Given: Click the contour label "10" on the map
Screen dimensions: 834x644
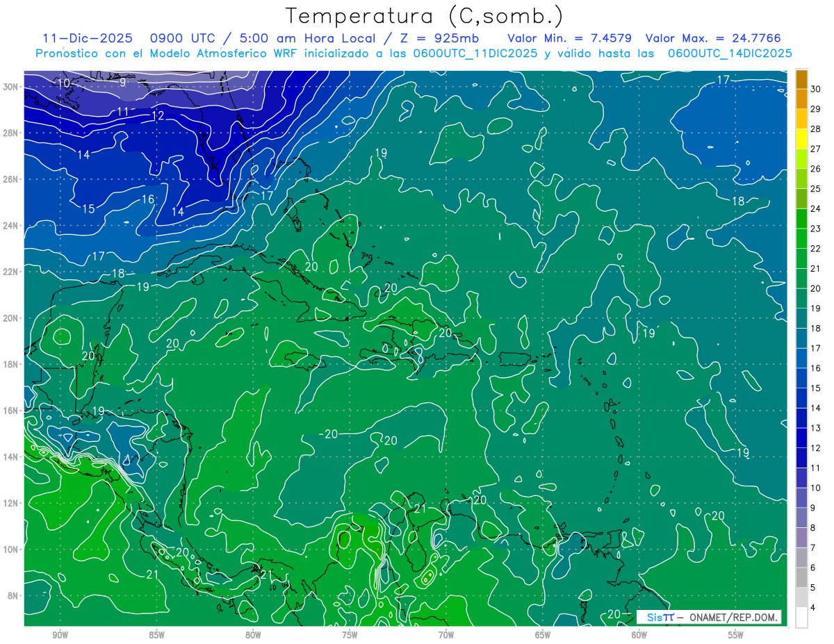Looking at the screenshot, I should click(x=64, y=83).
